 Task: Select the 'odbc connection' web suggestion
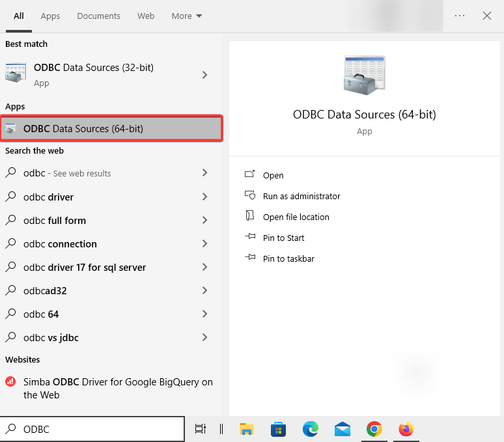tap(111, 243)
